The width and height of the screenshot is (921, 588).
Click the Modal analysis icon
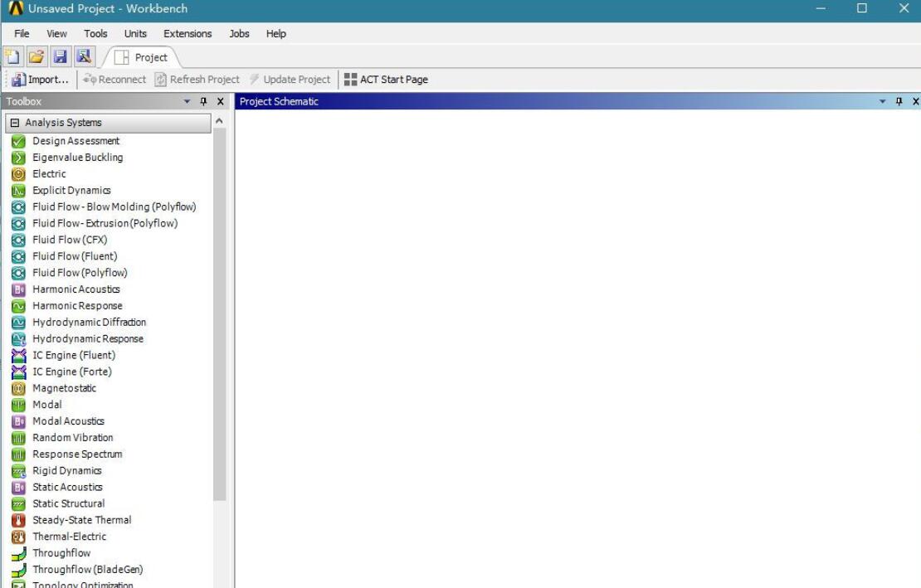pos(19,405)
